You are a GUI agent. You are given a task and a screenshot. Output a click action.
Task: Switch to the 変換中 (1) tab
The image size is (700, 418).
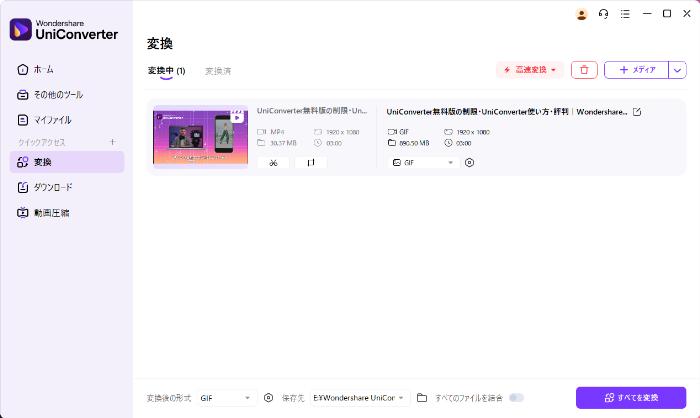pos(167,71)
